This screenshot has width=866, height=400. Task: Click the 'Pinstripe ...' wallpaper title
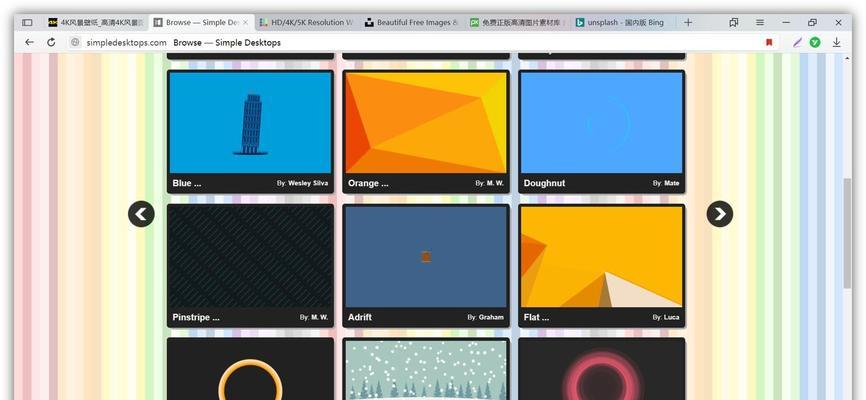point(196,318)
